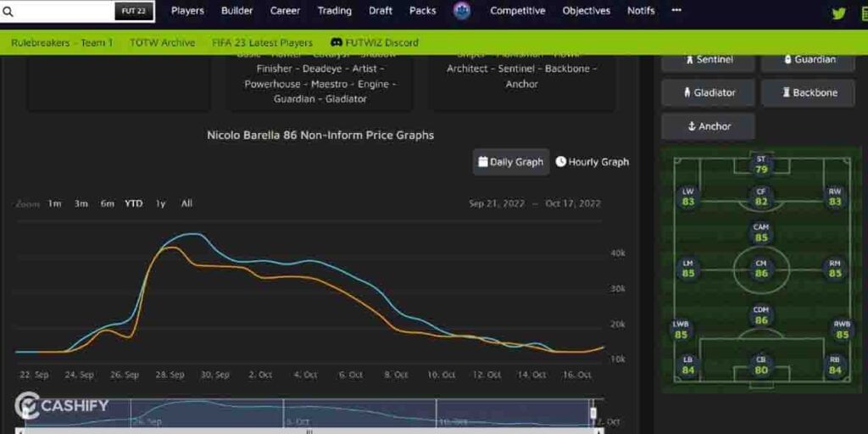
Task: Open the FUT 23 version selector
Action: pos(134,11)
